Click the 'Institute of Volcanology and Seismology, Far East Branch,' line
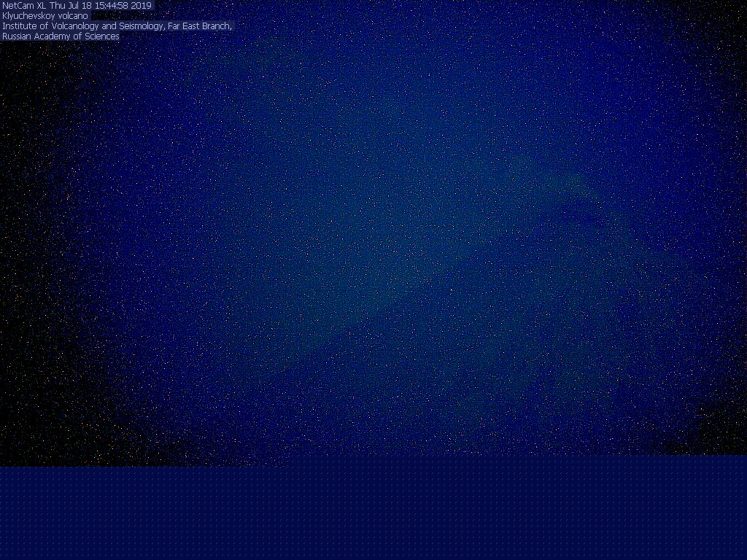Viewport: 747px width, 560px height. tap(117, 26)
